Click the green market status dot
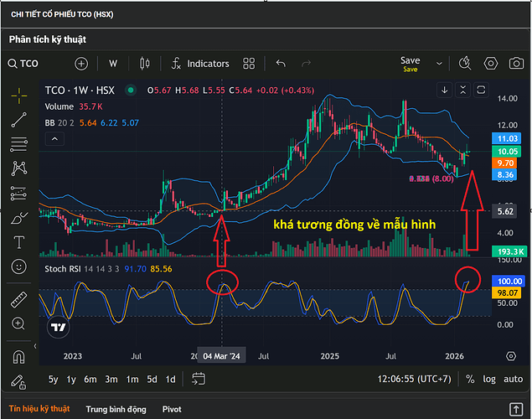The width and height of the screenshot is (532, 419). pos(131,91)
